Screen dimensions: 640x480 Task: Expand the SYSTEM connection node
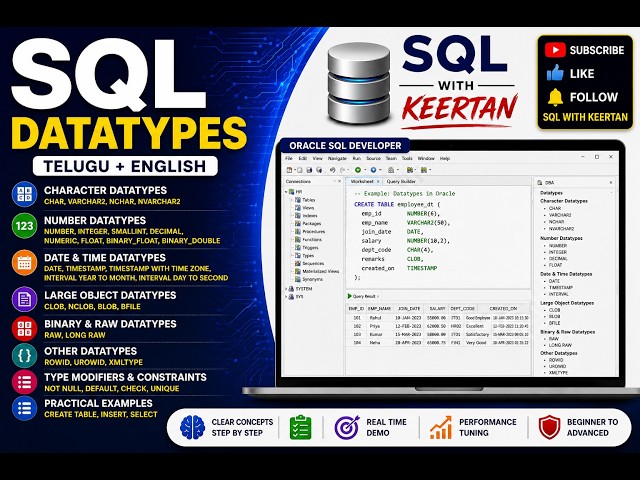coord(286,289)
